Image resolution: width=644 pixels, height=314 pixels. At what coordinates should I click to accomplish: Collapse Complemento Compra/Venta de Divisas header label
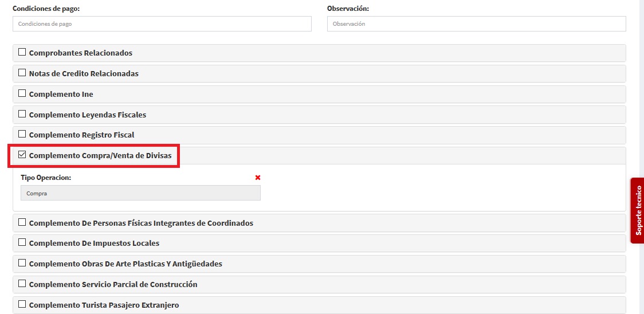click(x=100, y=155)
